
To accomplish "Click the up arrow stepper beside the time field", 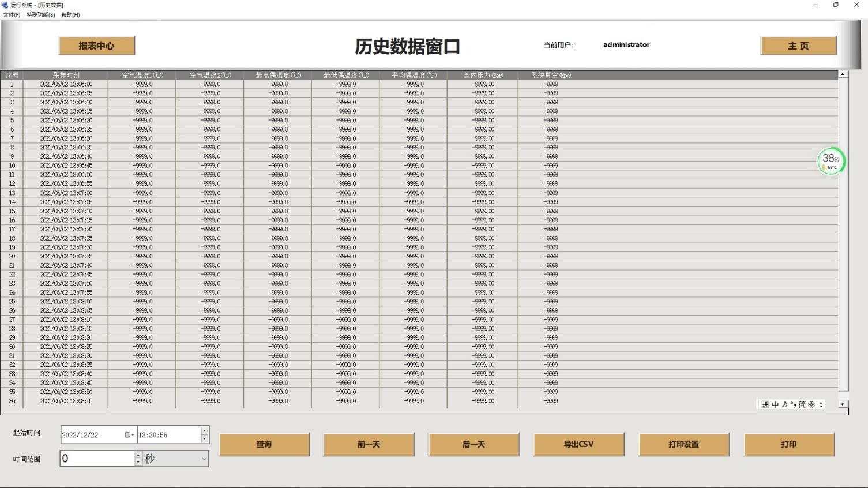I will coord(204,431).
